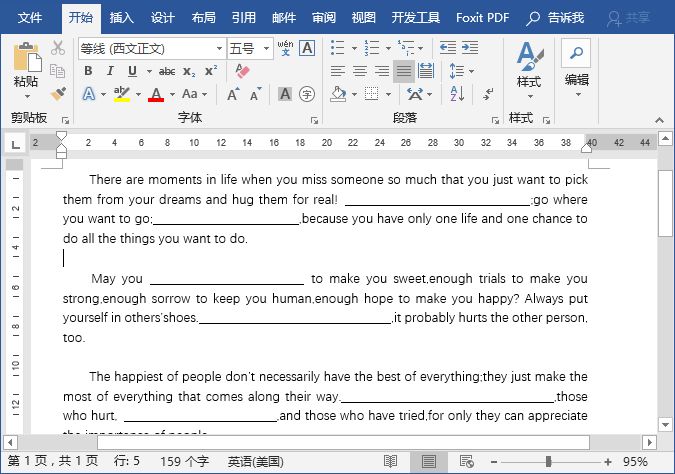This screenshot has height=474, width=675.
Task: Click the Decrease Indent icon
Action: (447, 48)
